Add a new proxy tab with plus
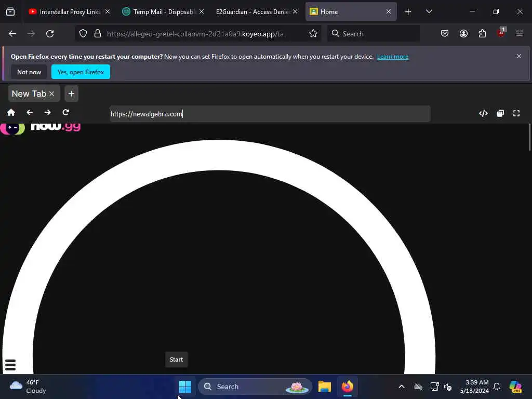532x399 pixels. [71, 94]
